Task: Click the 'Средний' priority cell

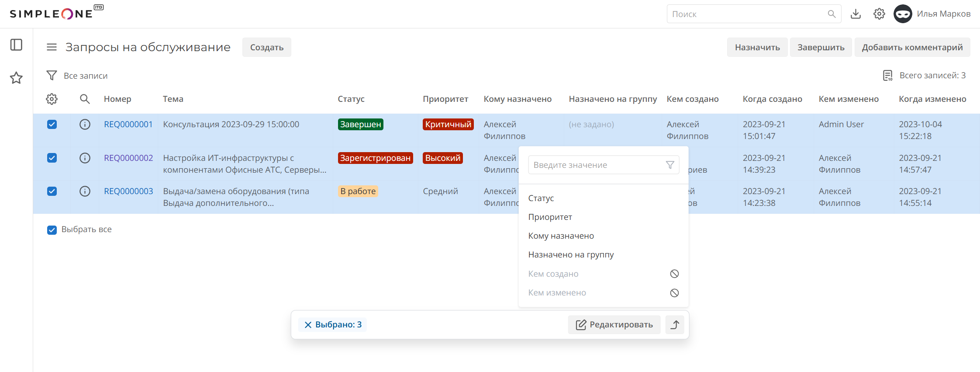Action: pos(440,191)
